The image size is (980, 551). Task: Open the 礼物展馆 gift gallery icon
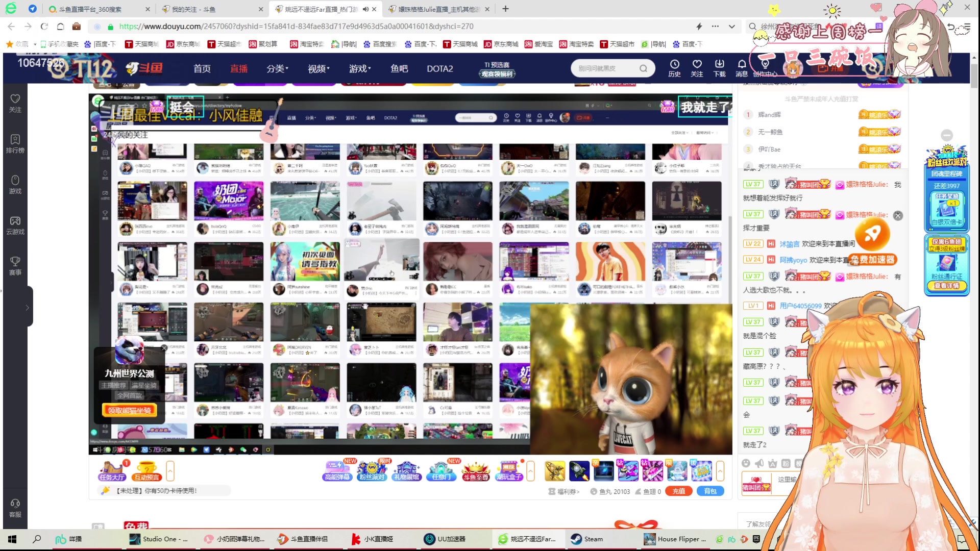point(406,471)
